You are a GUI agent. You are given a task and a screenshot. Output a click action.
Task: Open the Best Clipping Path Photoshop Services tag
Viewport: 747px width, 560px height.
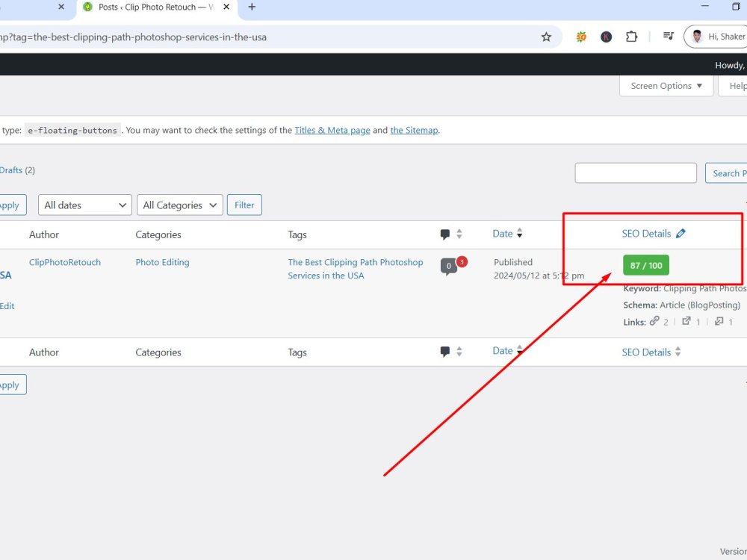click(x=355, y=269)
